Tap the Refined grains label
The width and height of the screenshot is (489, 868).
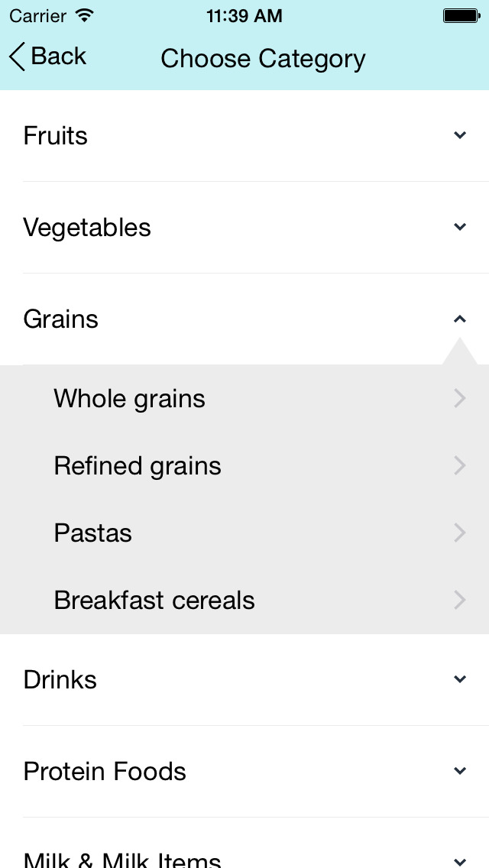pos(138,466)
